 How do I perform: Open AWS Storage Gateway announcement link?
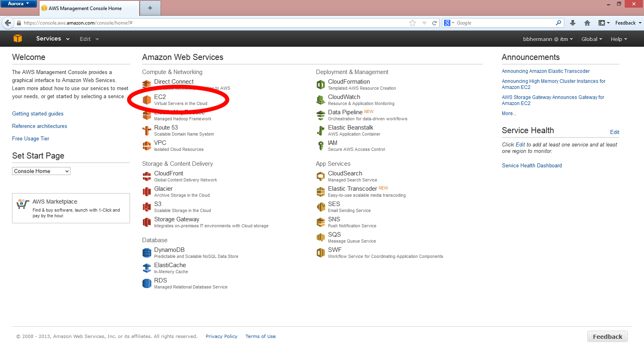(553, 100)
